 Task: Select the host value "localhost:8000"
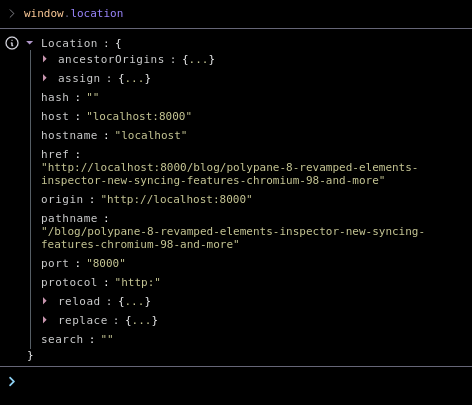(x=139, y=116)
